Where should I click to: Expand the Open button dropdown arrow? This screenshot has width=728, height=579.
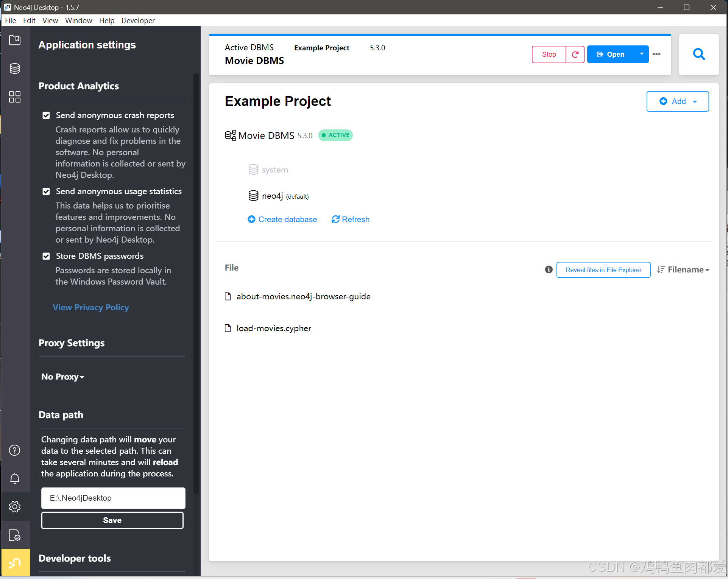[642, 54]
